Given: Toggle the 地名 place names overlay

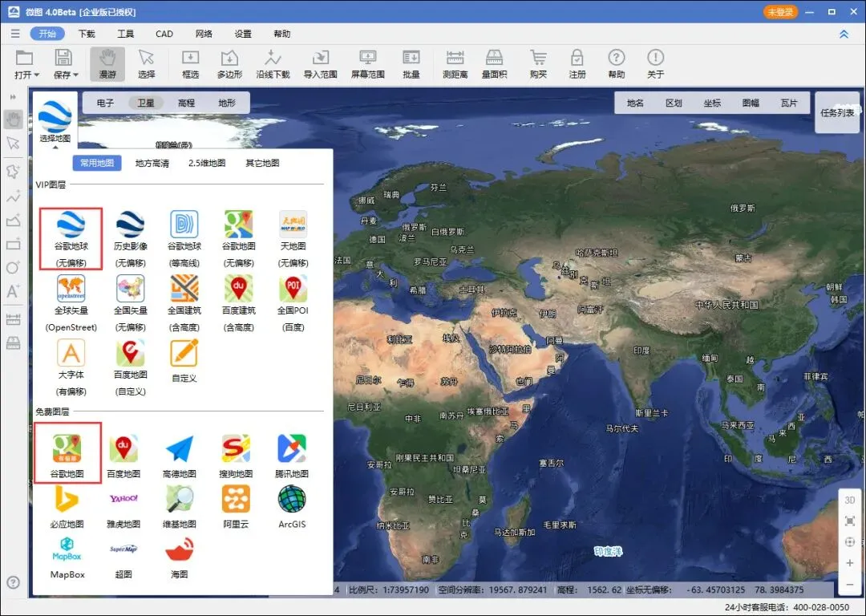Looking at the screenshot, I should coord(635,103).
